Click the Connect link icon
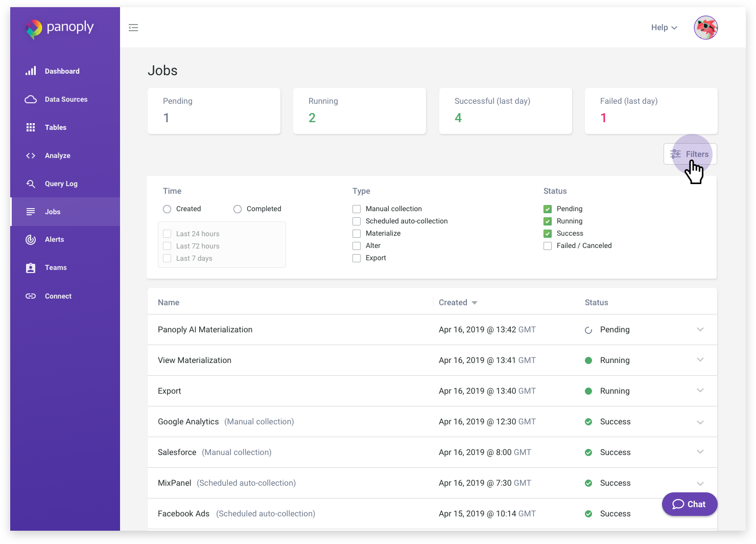The image size is (756, 544). (x=31, y=296)
